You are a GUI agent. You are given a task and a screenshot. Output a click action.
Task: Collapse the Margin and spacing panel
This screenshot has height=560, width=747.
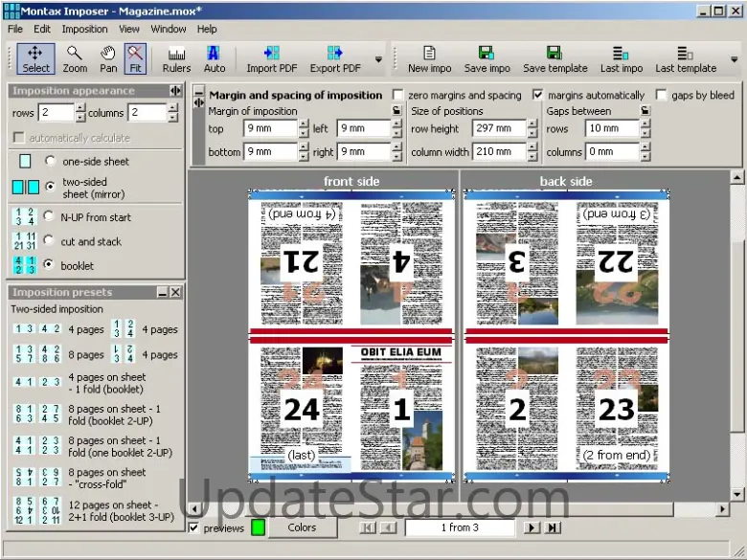pyautogui.click(x=198, y=91)
